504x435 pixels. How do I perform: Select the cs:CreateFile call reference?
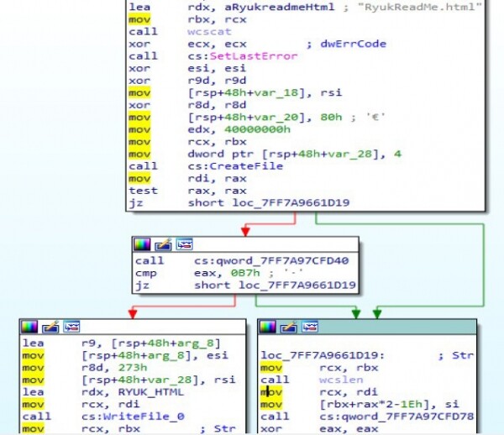pos(224,166)
